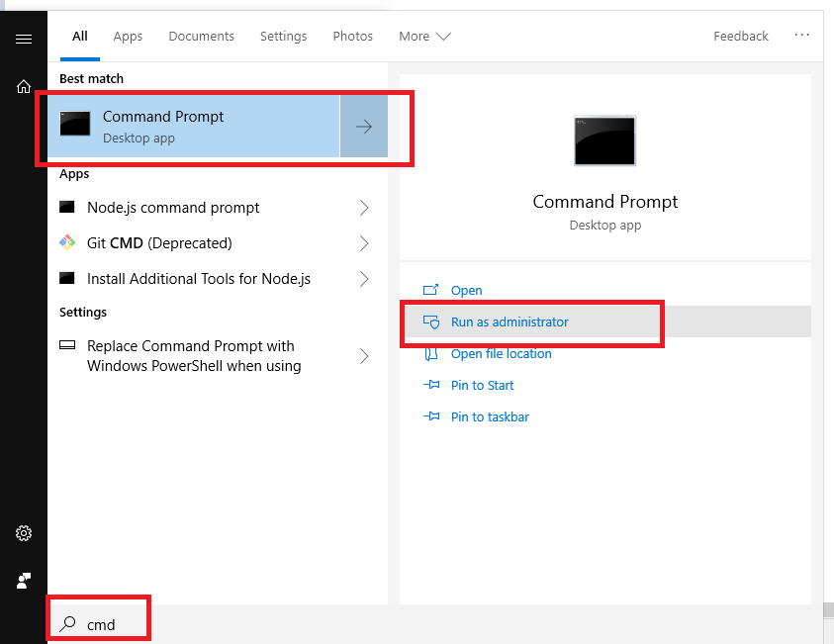
Task: Click the Home icon in the sidebar
Action: [23, 86]
